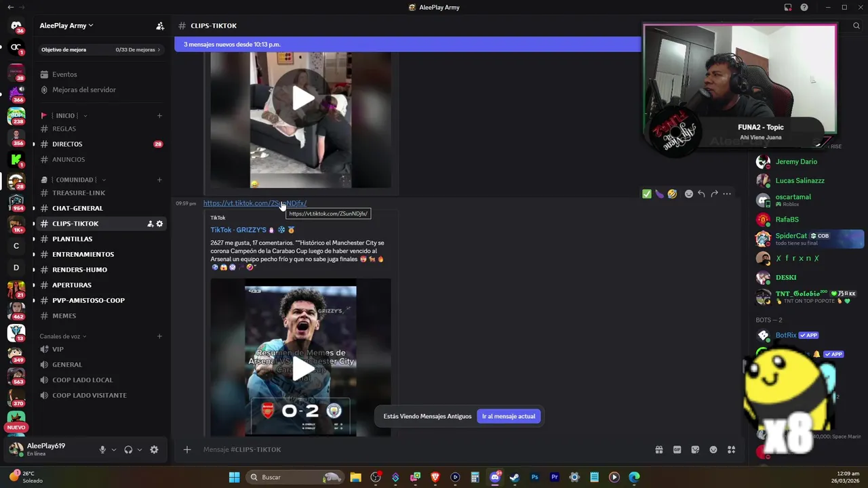The image size is (868, 488).
Task: Open the DIRECTOS channel
Action: tap(102, 144)
